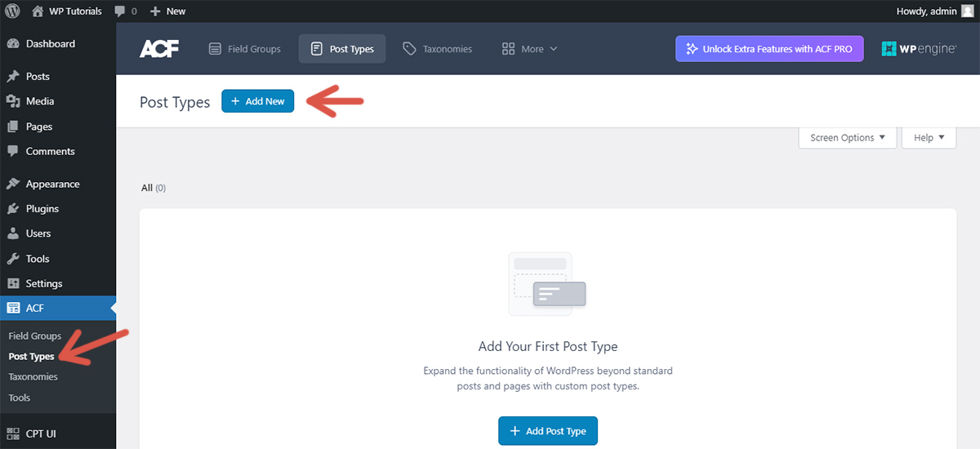Open Tools in the main sidebar
Image resolution: width=980 pixels, height=449 pixels.
click(x=58, y=259)
